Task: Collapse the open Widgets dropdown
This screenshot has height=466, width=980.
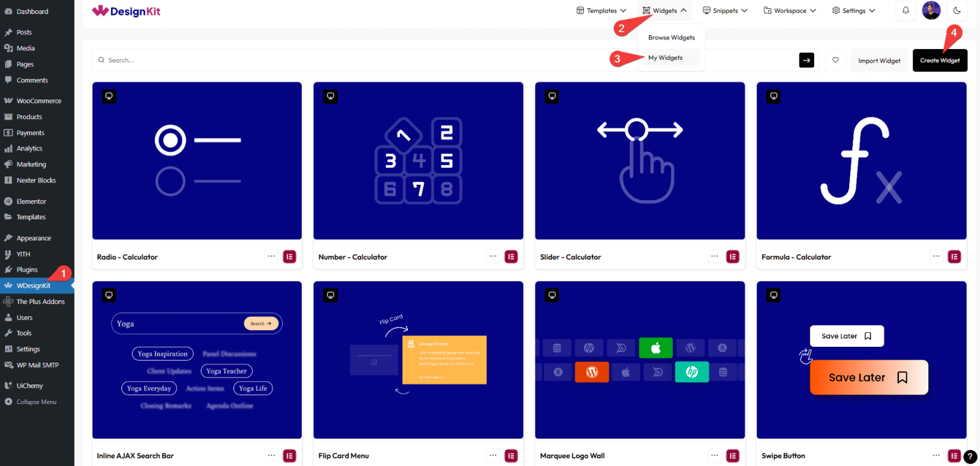Action: 664,10
